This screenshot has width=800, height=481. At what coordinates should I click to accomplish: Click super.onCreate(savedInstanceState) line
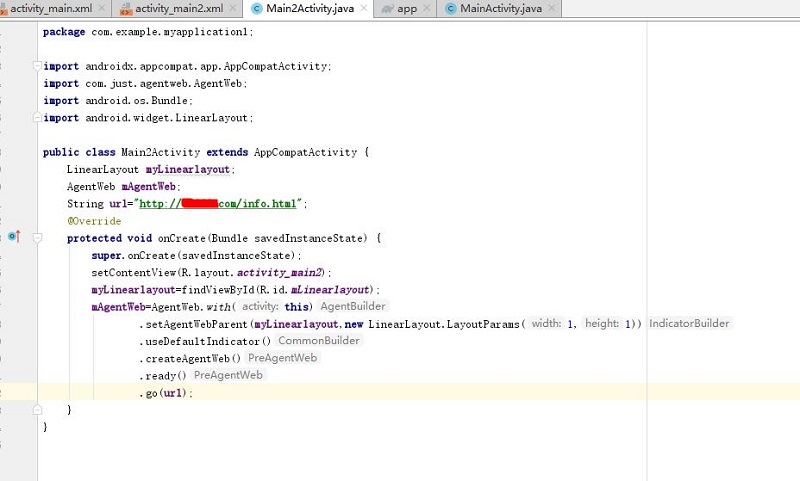(196, 256)
